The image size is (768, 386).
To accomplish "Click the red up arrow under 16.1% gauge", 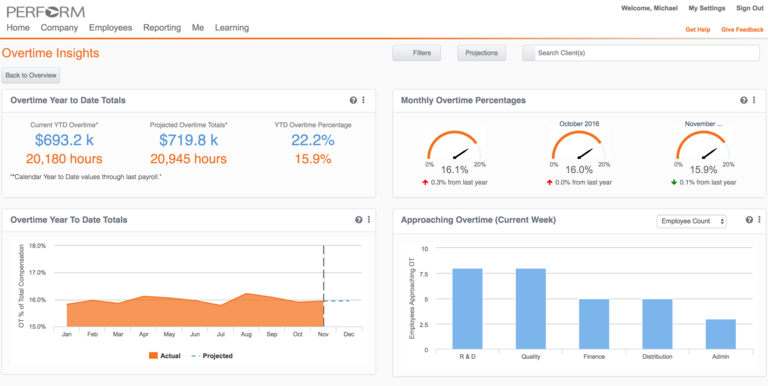I will pos(425,183).
